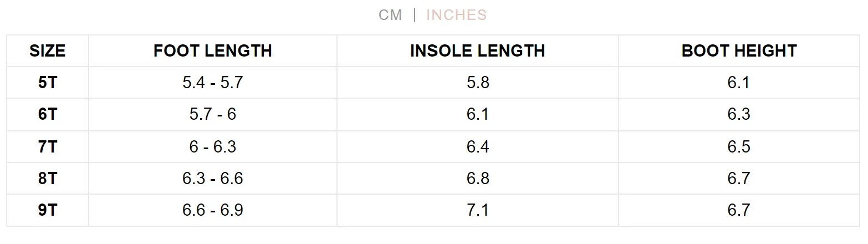Click the BOOT HEIGHT column header
The height and width of the screenshot is (244, 868).
739,51
